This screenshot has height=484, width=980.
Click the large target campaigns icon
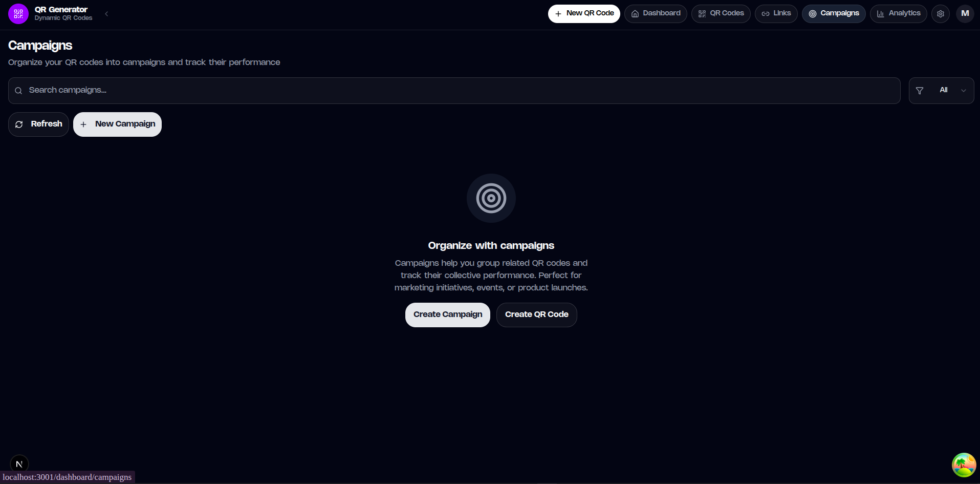click(x=491, y=198)
